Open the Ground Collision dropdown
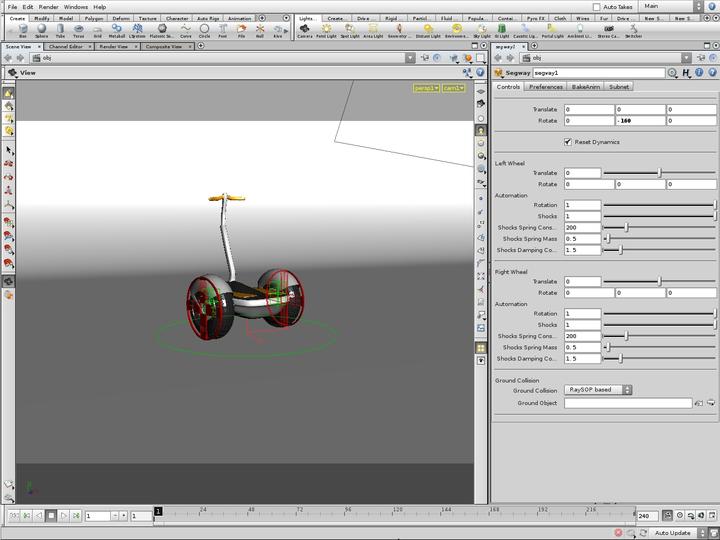 click(598, 390)
